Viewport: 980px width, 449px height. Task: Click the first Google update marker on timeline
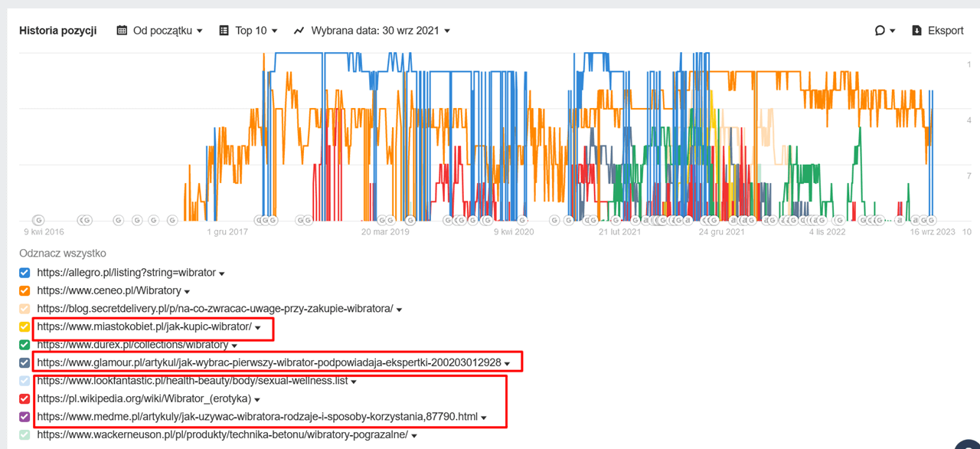click(x=38, y=220)
